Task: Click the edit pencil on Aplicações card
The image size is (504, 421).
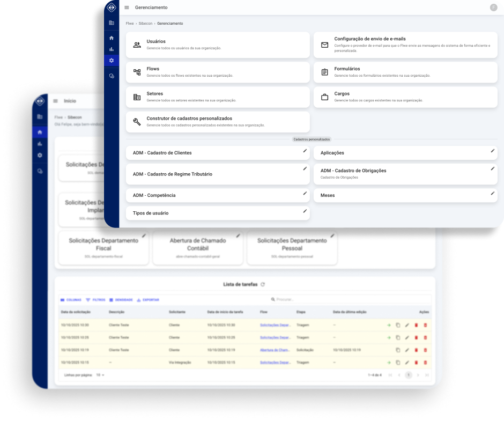Action: (x=493, y=151)
